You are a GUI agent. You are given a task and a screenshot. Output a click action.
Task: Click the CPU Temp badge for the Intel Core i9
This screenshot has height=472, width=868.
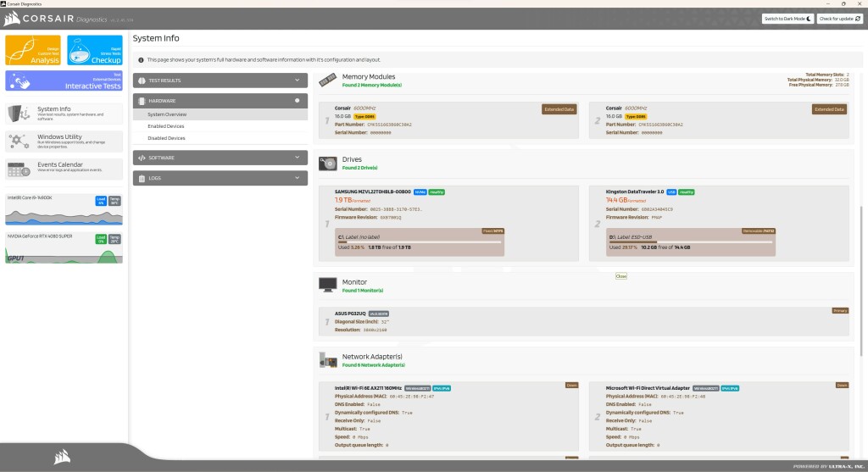[x=114, y=201]
